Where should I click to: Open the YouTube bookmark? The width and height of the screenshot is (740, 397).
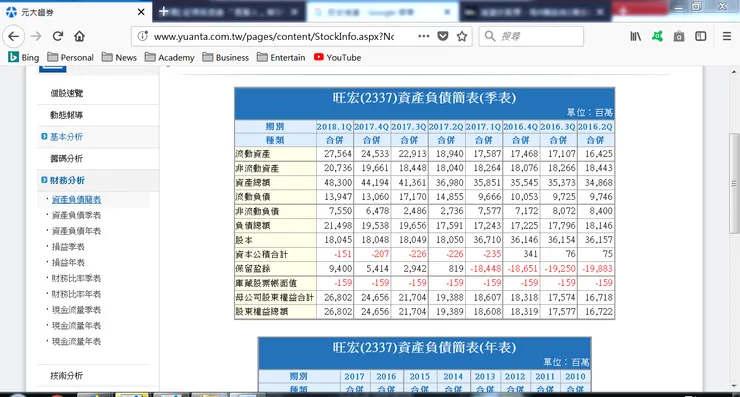point(337,58)
